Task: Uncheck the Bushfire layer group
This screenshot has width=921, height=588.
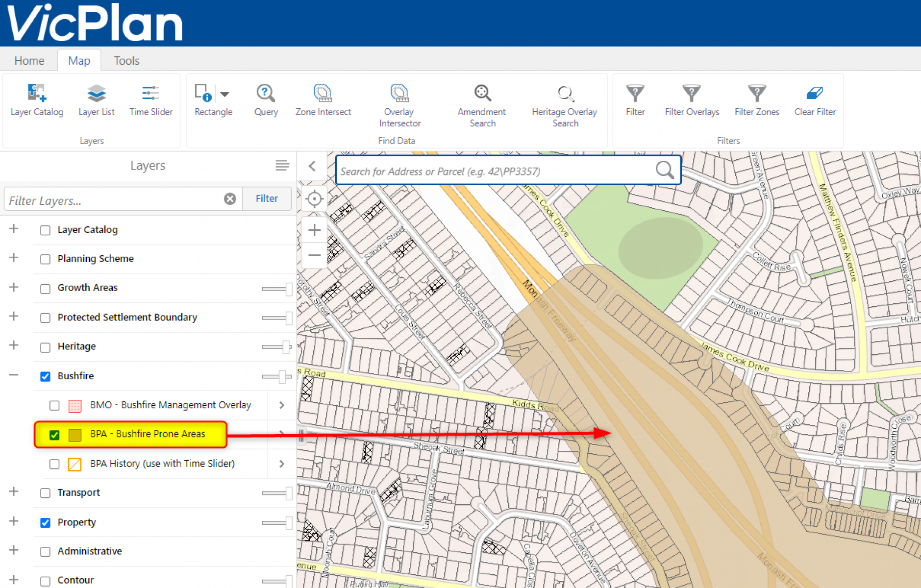Action: pyautogui.click(x=45, y=376)
